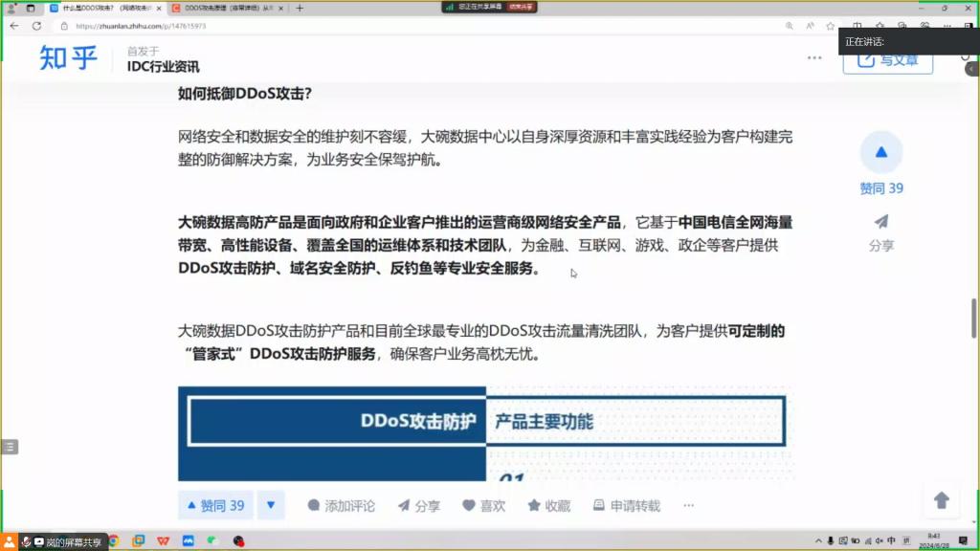Toggle 收藏 star to bookmark the article
This screenshot has width=980, height=551.
click(549, 506)
